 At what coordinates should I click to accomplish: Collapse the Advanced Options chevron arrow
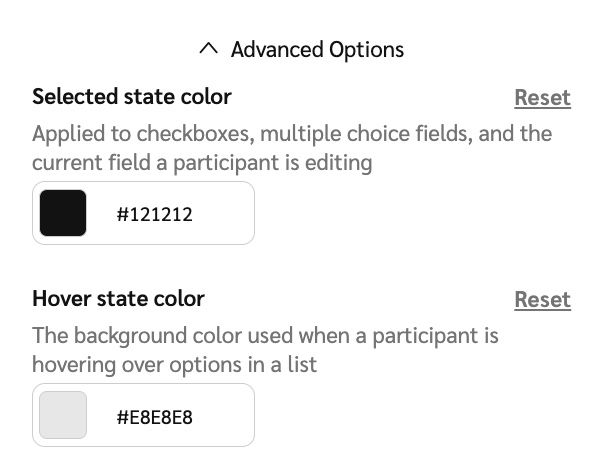(x=208, y=49)
